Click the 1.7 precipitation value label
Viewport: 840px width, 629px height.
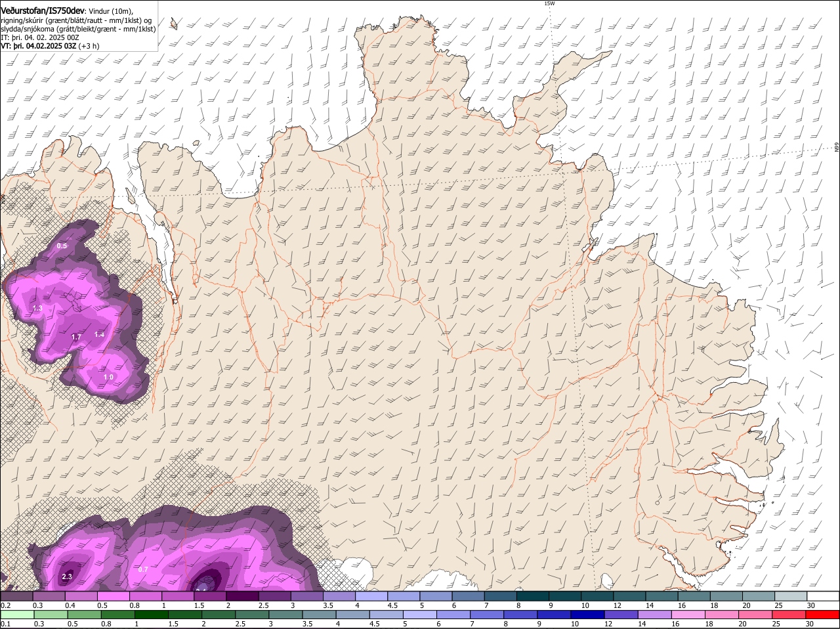pos(76,337)
